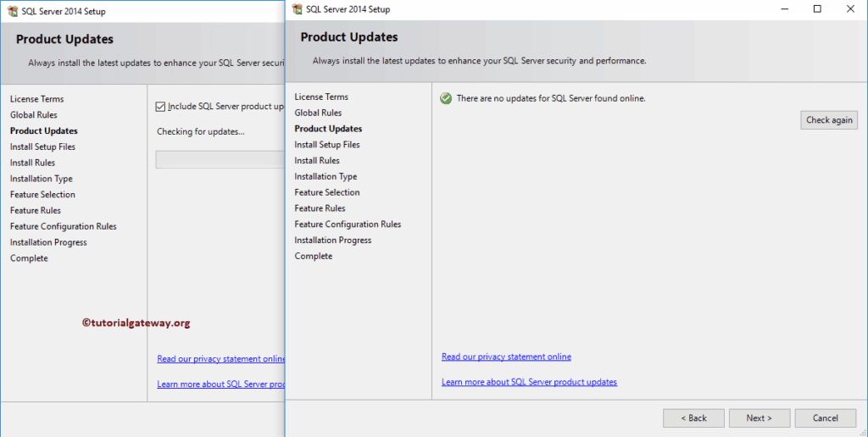Select Install Setup Files step in back window
The width and height of the screenshot is (868, 437).
(x=42, y=147)
